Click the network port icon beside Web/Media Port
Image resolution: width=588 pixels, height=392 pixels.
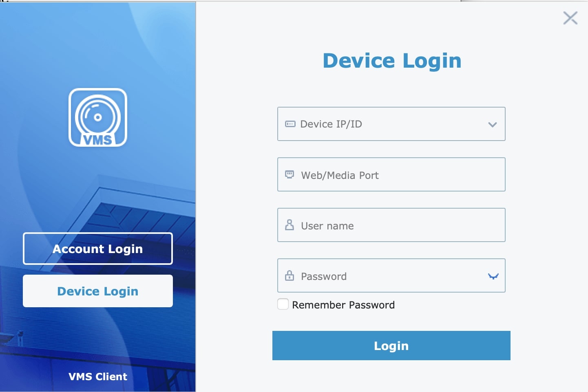290,175
